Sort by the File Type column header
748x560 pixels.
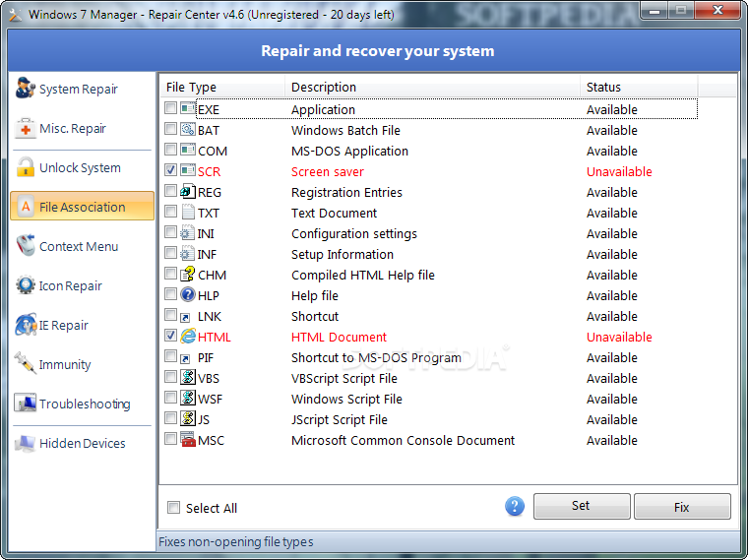[x=222, y=87]
